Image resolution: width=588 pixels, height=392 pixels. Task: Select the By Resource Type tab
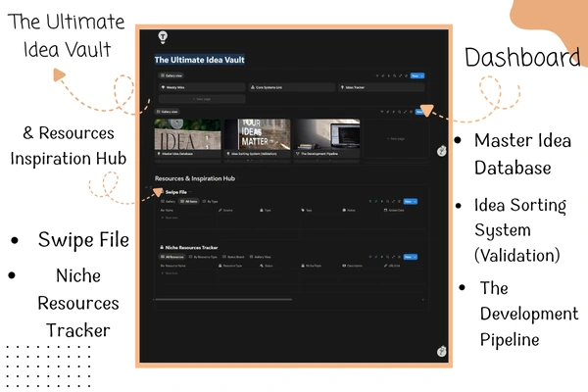tap(207, 257)
